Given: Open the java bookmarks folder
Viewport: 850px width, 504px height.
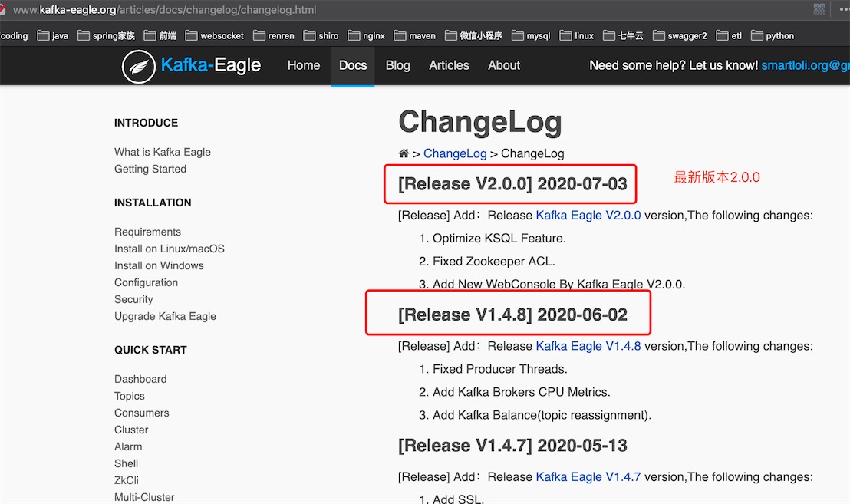Looking at the screenshot, I should pos(53,36).
